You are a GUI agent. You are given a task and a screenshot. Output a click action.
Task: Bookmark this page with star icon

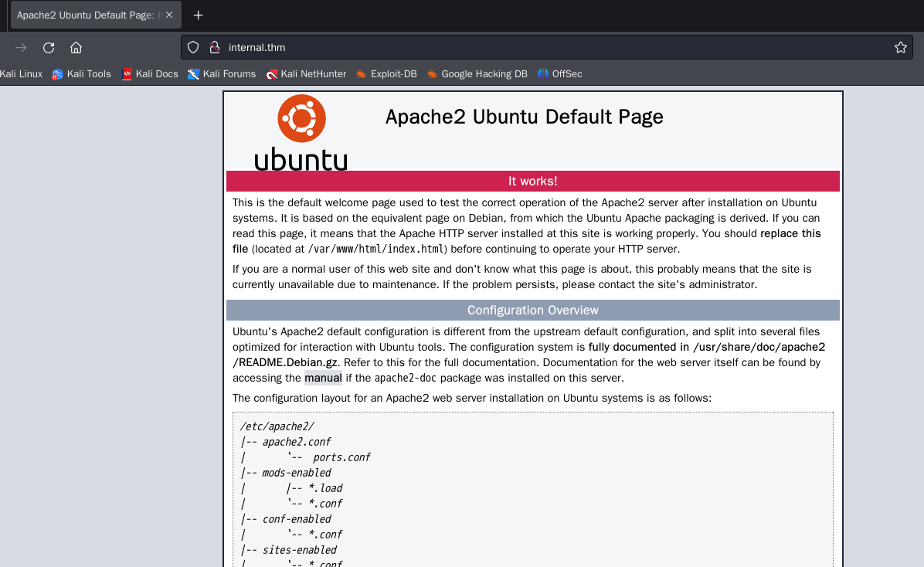900,48
